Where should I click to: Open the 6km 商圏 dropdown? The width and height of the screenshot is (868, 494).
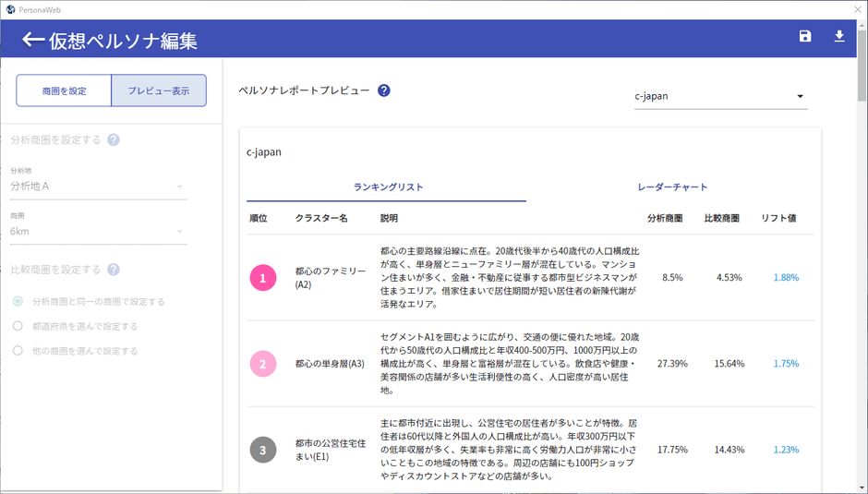tap(99, 232)
